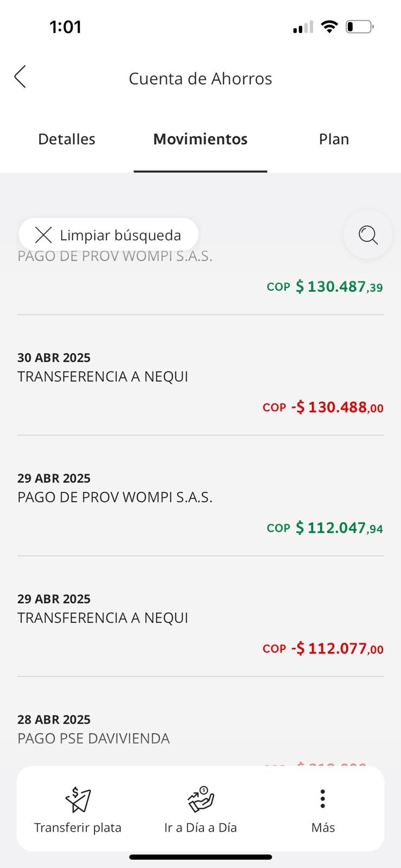Switch to the Detalles tab
This screenshot has width=401, height=868.
pos(67,139)
